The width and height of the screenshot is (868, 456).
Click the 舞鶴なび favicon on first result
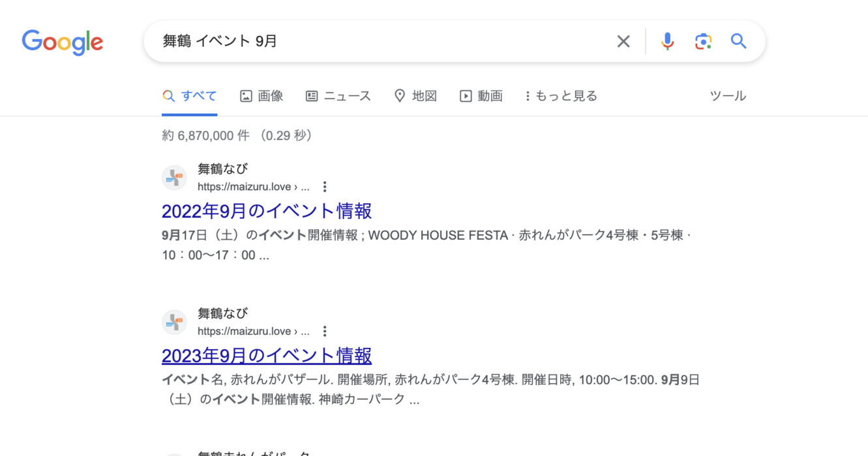[x=174, y=178]
